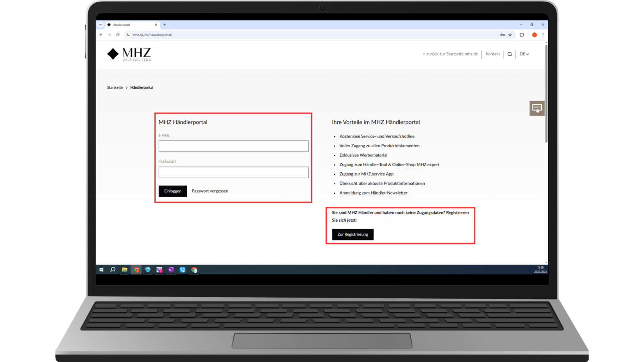Reload the page with the refresh icon

118,35
